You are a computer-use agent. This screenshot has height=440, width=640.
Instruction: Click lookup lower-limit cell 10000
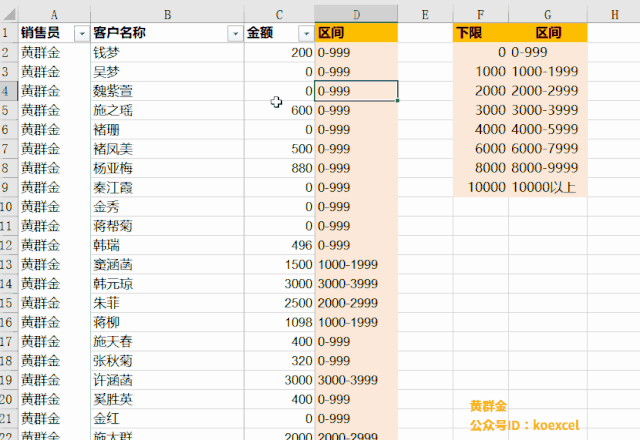pyautogui.click(x=481, y=187)
